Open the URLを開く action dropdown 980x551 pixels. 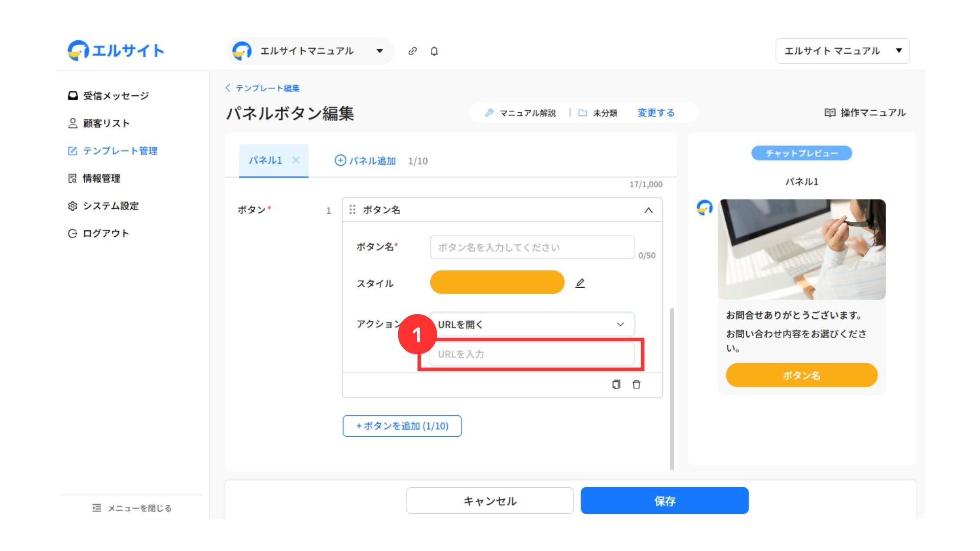pyautogui.click(x=531, y=324)
